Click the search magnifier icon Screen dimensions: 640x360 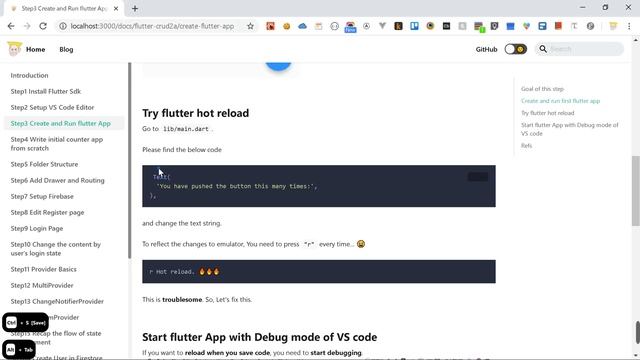tap(543, 49)
